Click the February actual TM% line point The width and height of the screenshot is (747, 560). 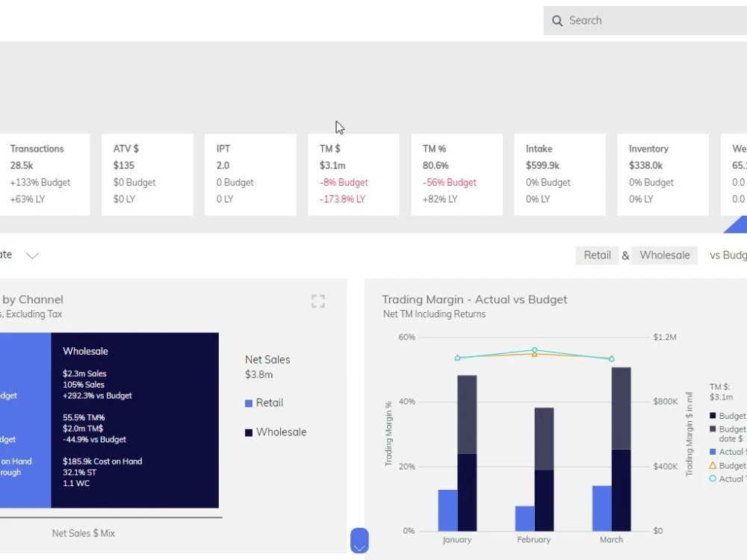click(535, 350)
